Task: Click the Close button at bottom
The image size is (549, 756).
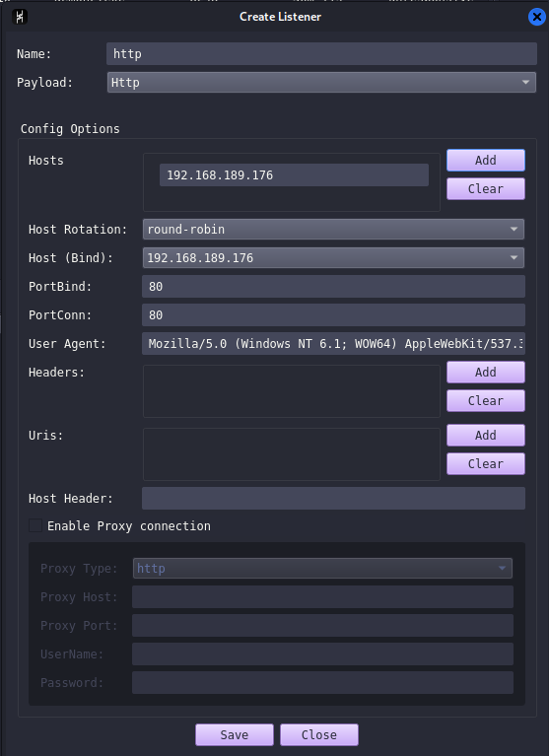Action: tap(319, 734)
